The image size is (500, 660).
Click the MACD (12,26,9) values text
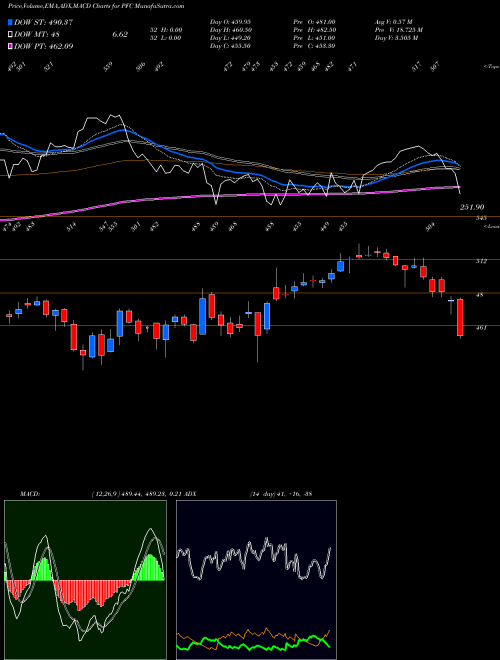pos(135,494)
